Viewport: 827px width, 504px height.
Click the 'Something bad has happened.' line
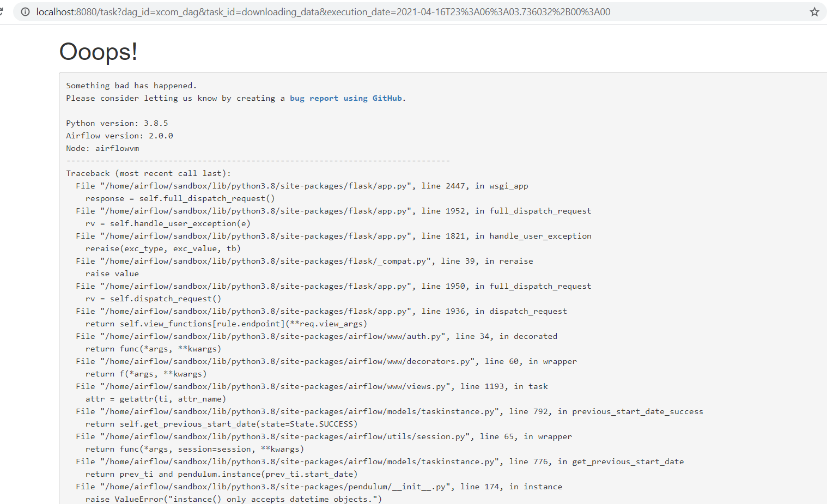point(131,86)
